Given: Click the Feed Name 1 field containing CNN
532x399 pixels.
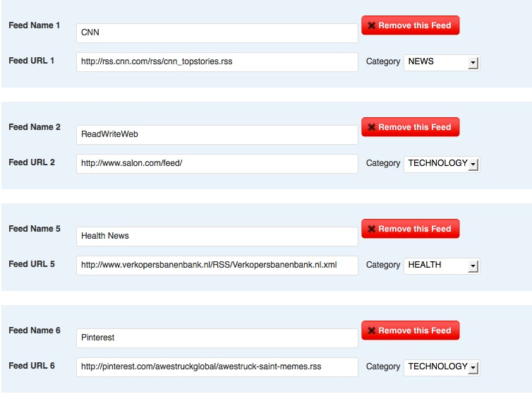Looking at the screenshot, I should click(217, 33).
